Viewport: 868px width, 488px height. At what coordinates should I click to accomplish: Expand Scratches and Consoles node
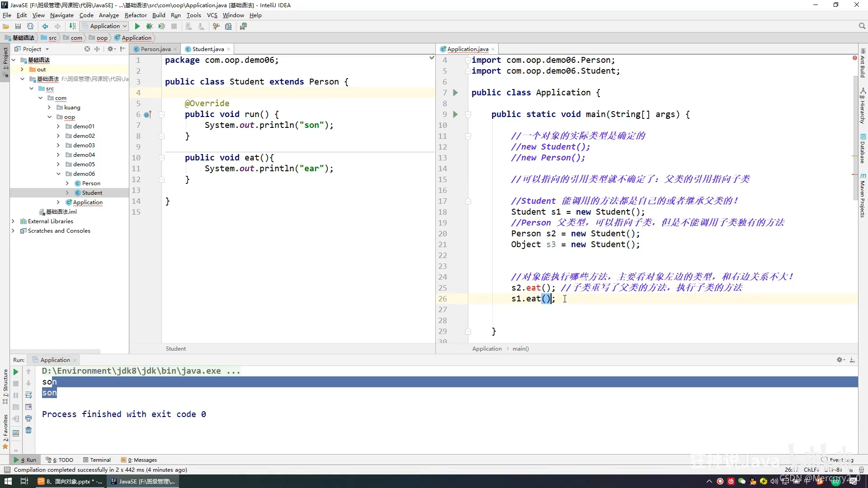[13, 231]
